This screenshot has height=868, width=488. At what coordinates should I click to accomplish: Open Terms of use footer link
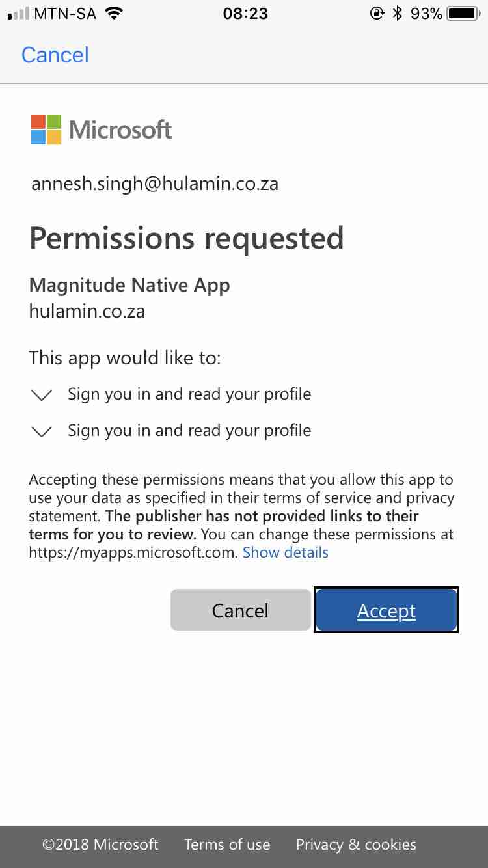[x=227, y=845]
